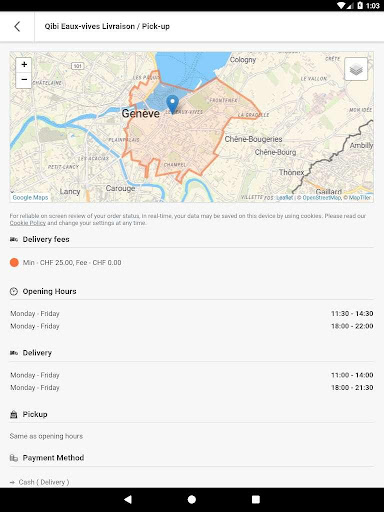Open the OpenStreetMap attribution link
Image resolution: width=384 pixels, height=512 pixels.
point(321,198)
